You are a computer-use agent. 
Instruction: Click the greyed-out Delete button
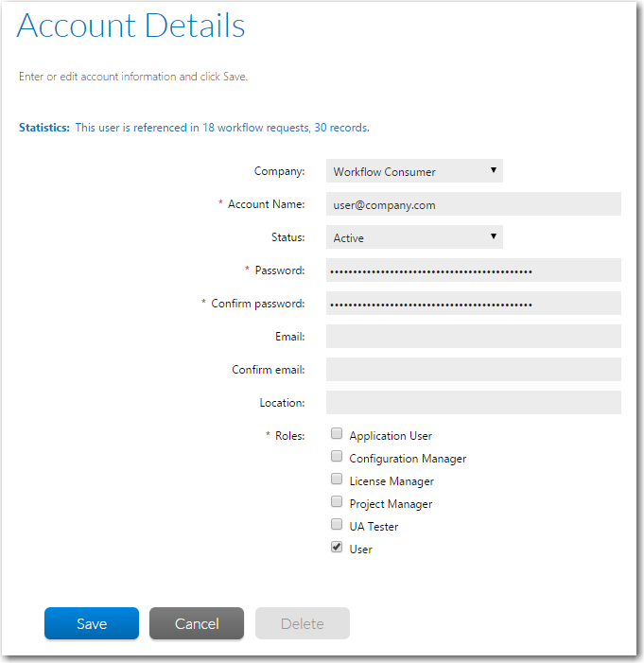coord(303,623)
